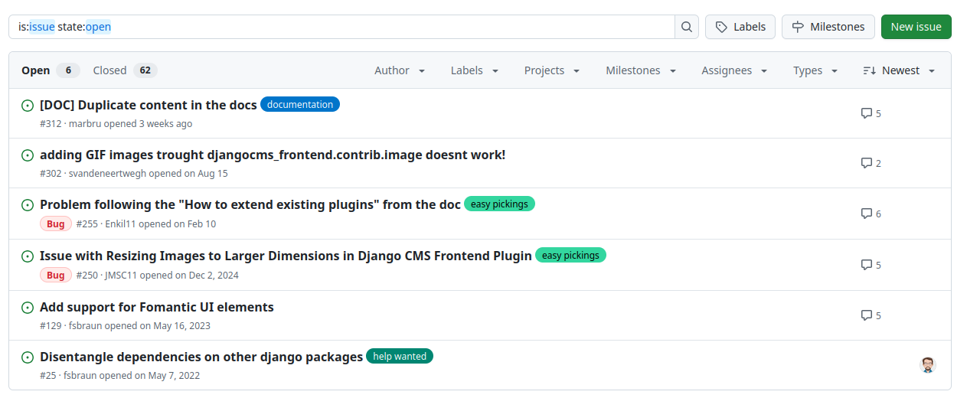
Task: Create a New issue
Action: point(916,27)
